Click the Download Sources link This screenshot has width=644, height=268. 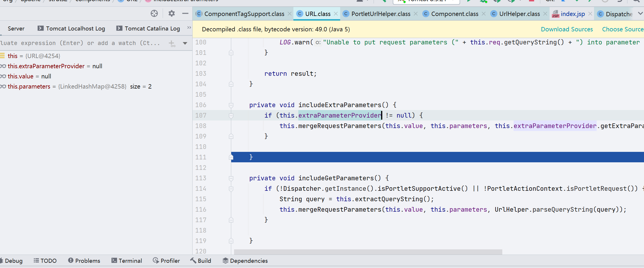[567, 29]
